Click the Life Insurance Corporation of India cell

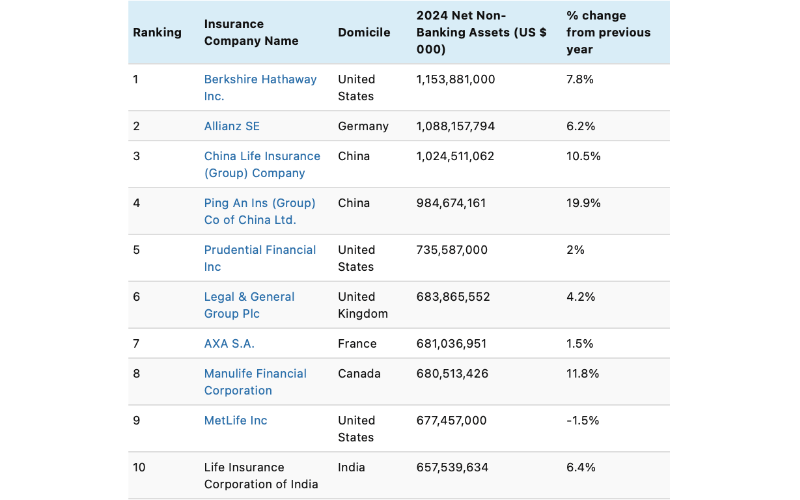[x=260, y=475]
